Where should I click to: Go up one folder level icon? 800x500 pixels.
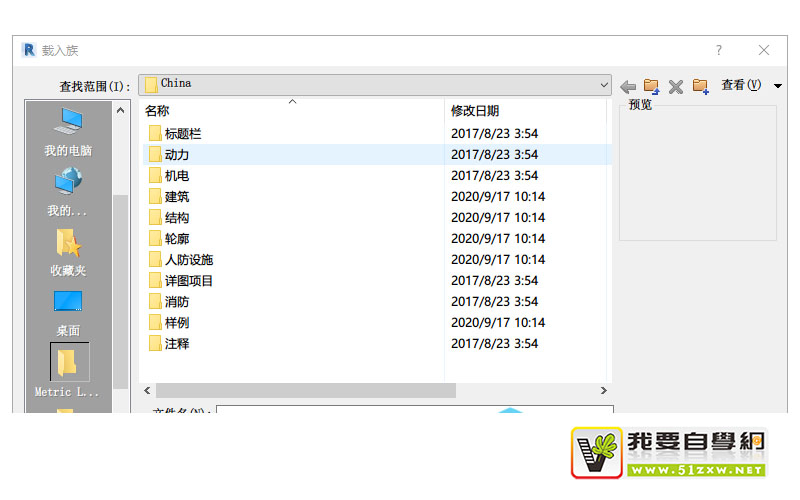(x=651, y=86)
